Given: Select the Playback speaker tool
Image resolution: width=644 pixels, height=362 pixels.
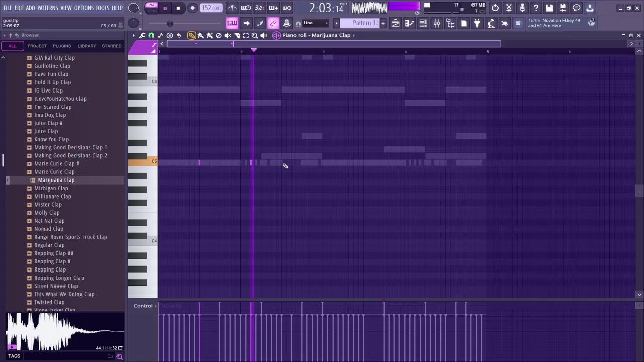Looking at the screenshot, I should 264,35.
